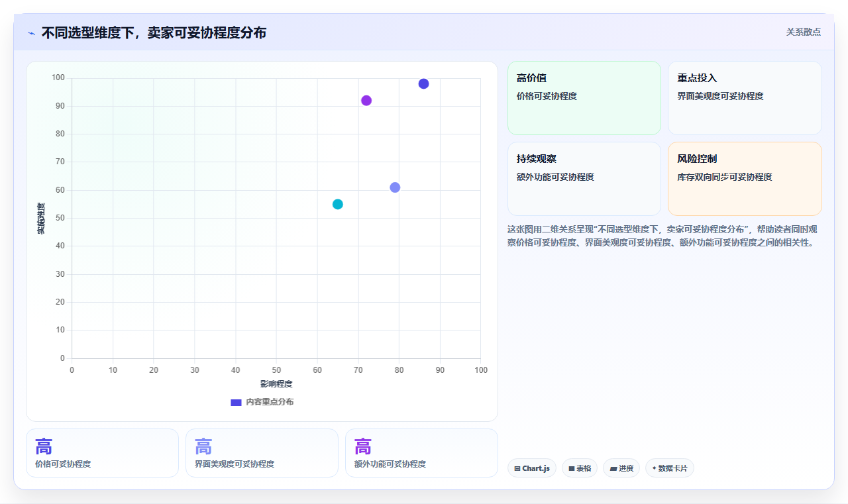
Task: Open the 风险控制 quadrant card
Action: (x=745, y=179)
